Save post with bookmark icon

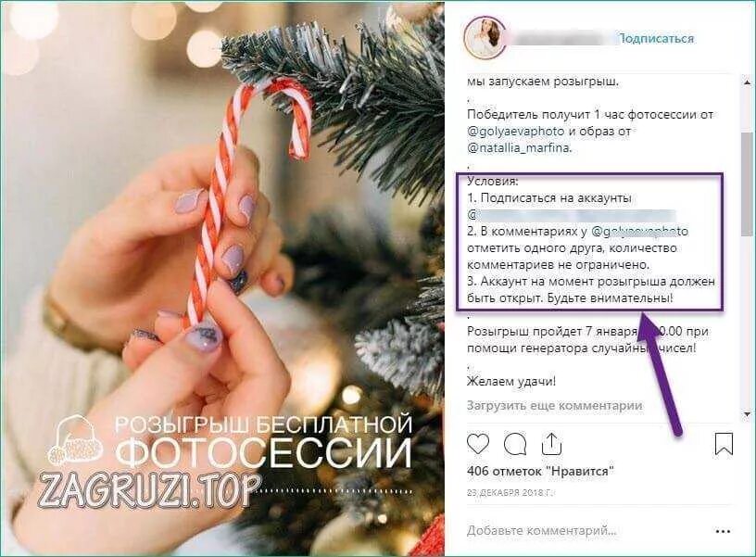(x=724, y=444)
